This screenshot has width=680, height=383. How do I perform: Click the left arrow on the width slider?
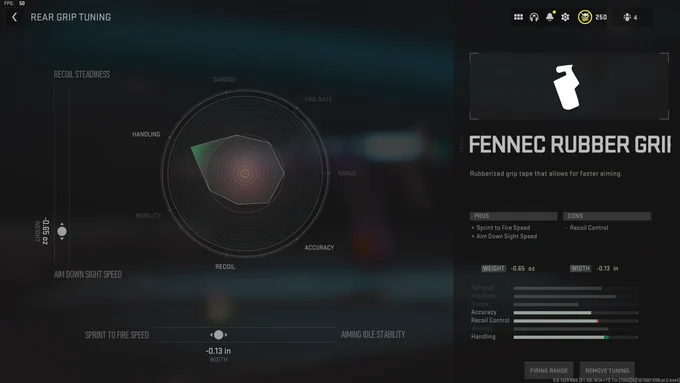pos(211,335)
